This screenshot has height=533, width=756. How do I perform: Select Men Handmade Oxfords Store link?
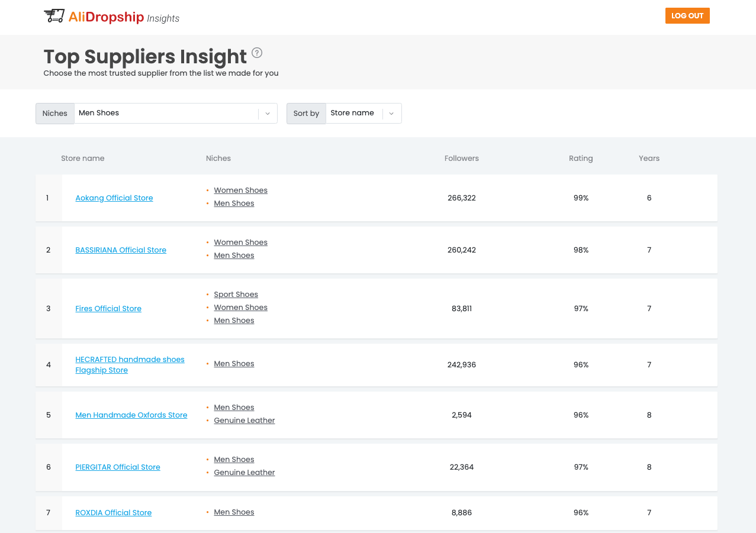[x=131, y=415]
